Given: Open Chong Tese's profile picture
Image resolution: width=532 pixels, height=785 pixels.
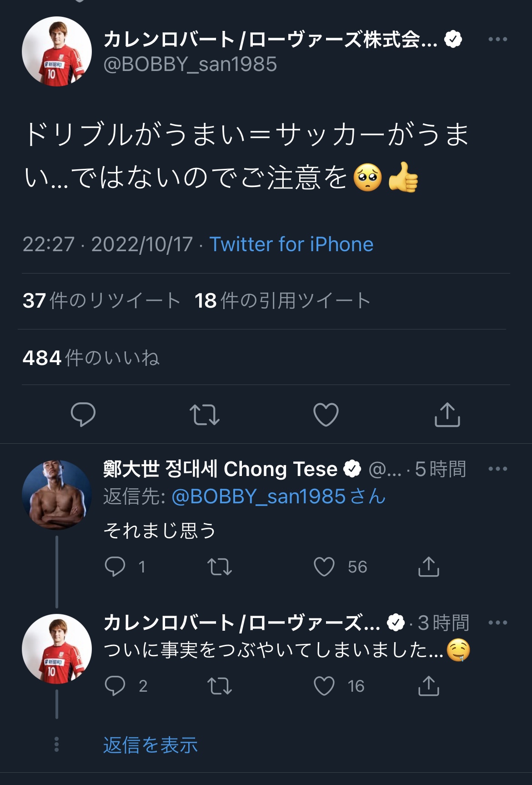Looking at the screenshot, I should point(57,495).
